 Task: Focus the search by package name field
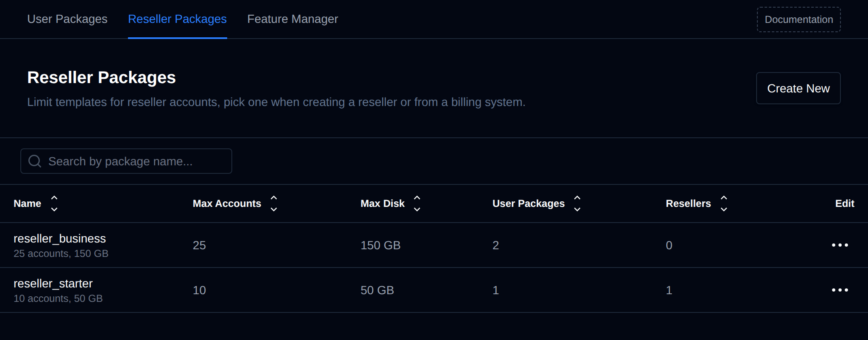(x=126, y=161)
